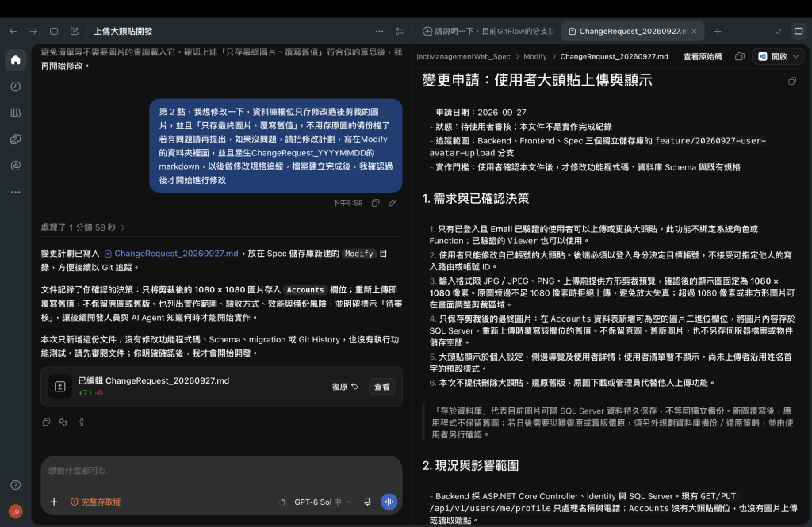
Task: Open the mentions at-sign sidebar icon
Action: point(16,166)
